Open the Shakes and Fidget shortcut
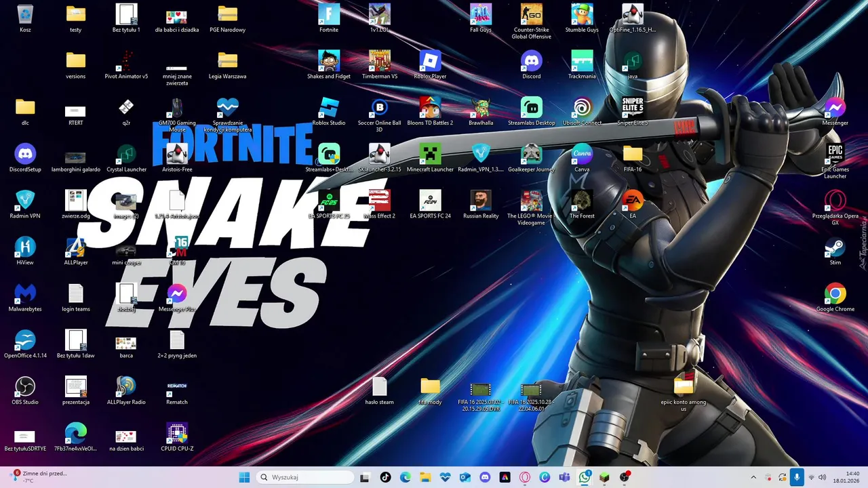 click(329, 65)
